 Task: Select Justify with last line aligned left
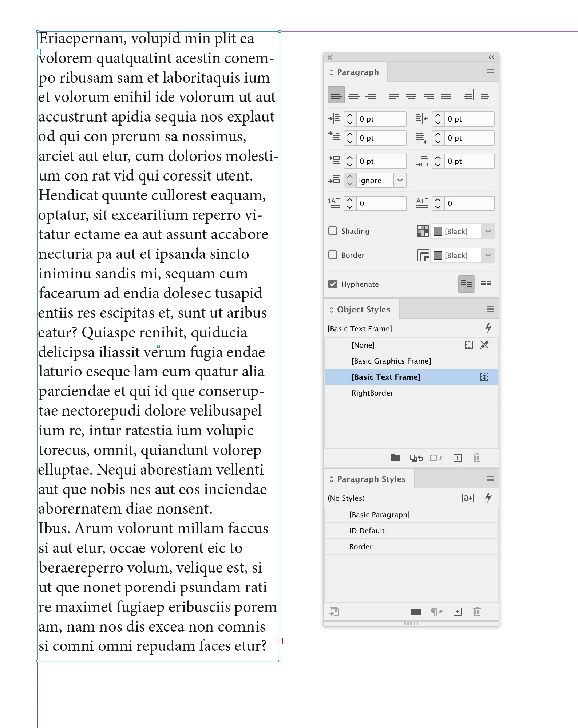tap(393, 95)
